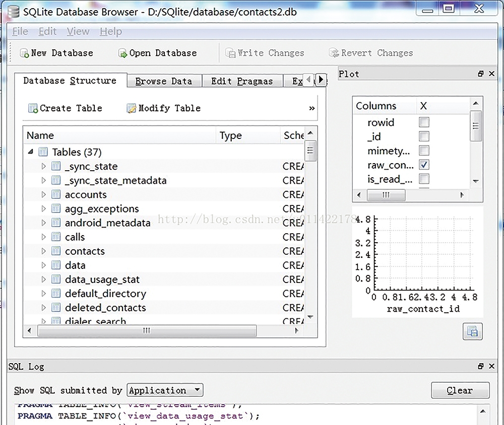Collapse the Tables (37) tree node

point(31,152)
